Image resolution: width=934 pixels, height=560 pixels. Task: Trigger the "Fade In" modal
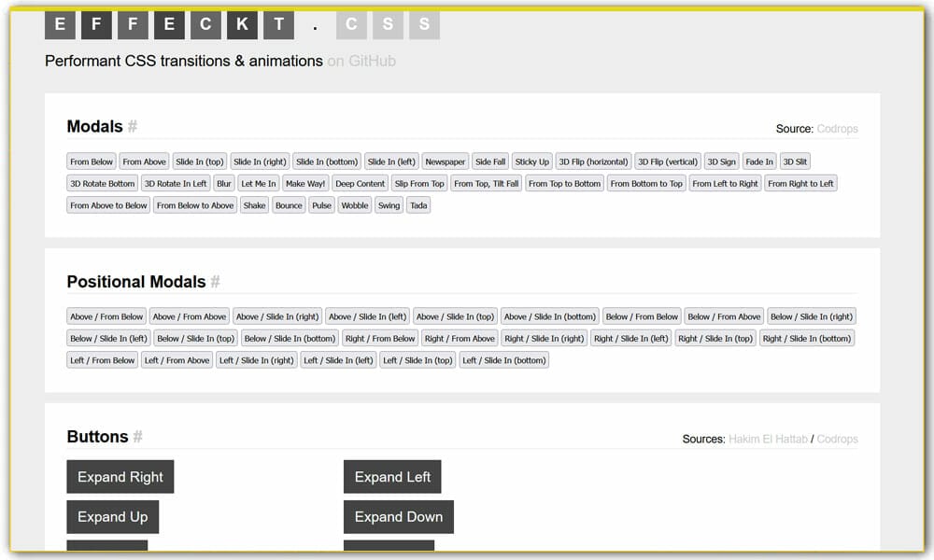point(758,161)
